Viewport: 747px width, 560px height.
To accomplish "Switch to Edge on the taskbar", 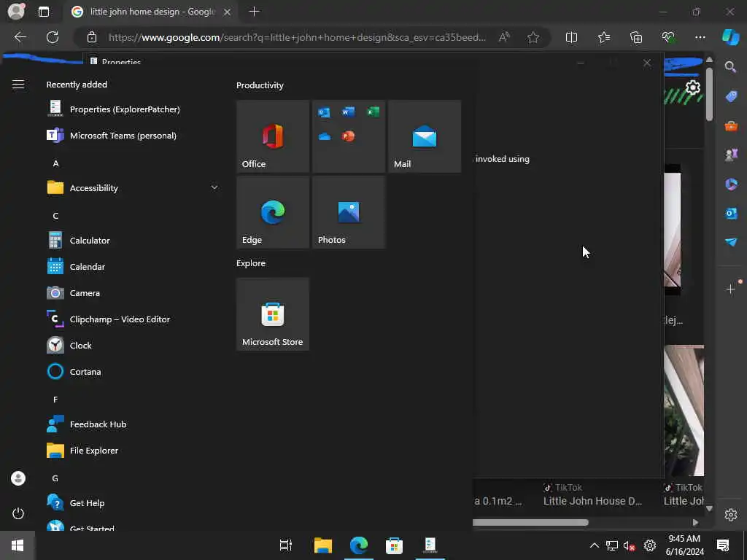I will pos(359,545).
